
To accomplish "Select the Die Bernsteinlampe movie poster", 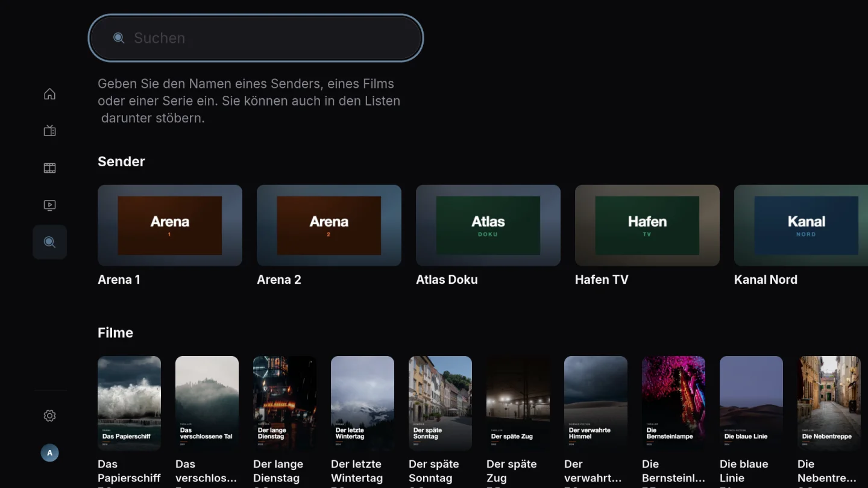I will [x=673, y=403].
